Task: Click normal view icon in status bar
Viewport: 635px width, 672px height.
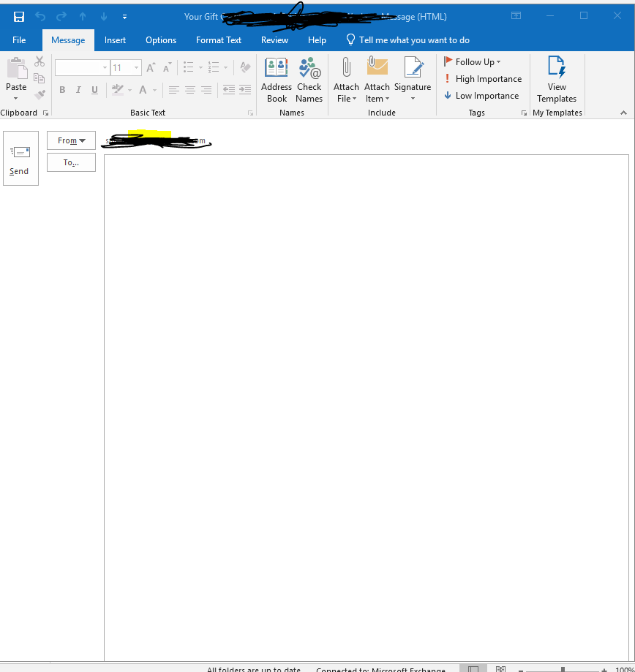Action: [x=473, y=669]
